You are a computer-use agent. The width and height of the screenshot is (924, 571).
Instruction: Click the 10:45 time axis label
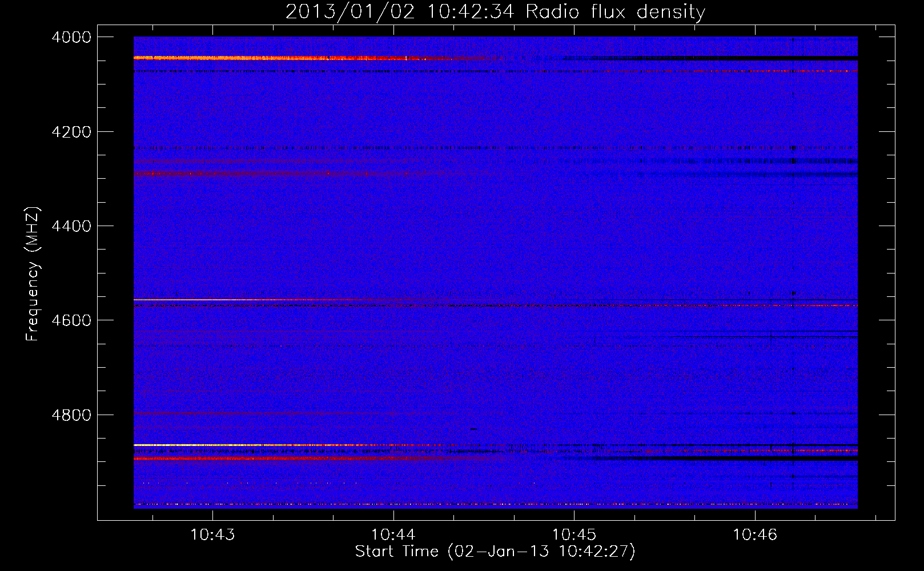(x=574, y=535)
